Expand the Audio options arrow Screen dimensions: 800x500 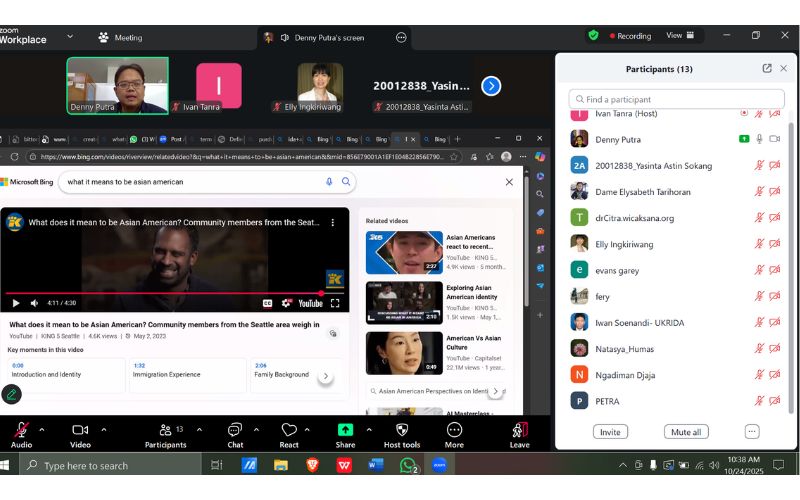(x=46, y=430)
